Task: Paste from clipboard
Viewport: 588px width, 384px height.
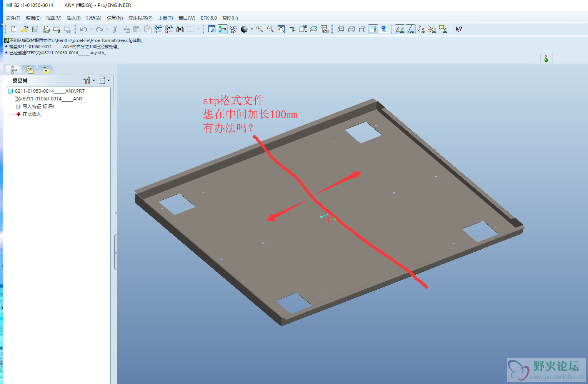Action: point(137,29)
